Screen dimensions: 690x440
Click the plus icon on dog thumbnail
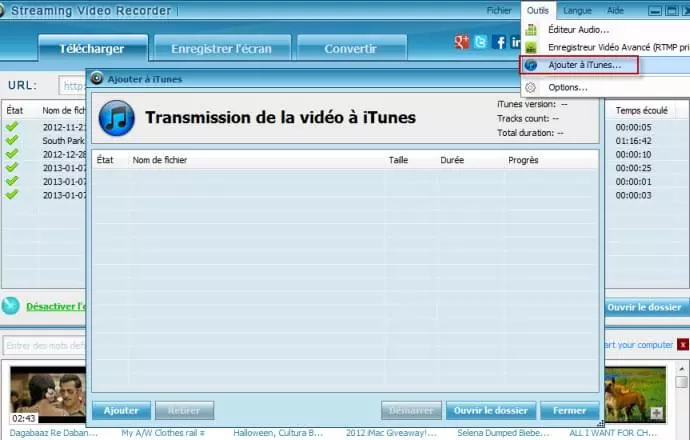click(656, 413)
